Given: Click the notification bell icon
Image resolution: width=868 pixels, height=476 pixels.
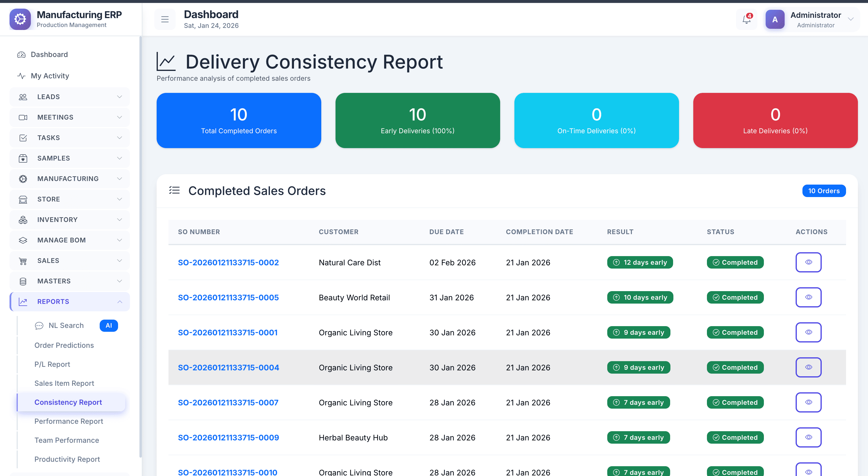Looking at the screenshot, I should pyautogui.click(x=746, y=20).
